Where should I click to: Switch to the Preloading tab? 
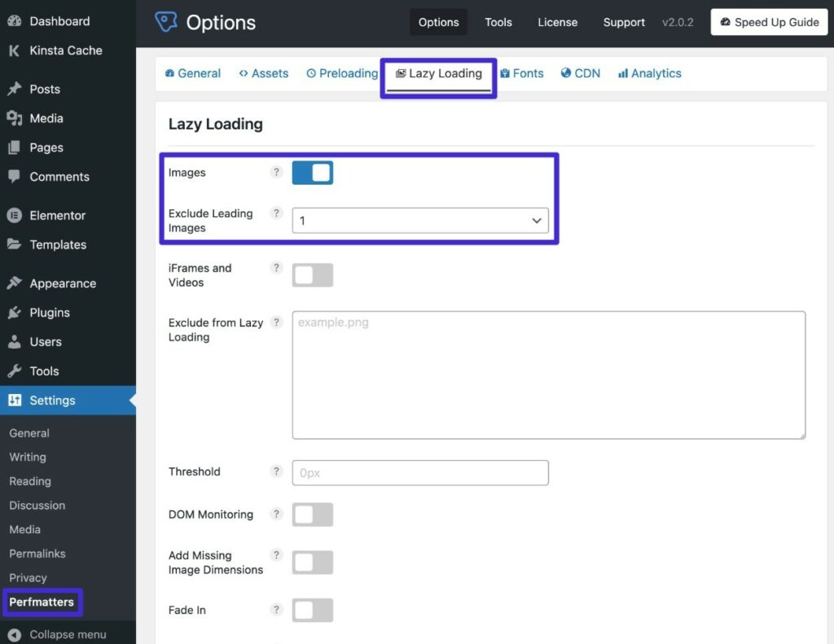pos(342,73)
